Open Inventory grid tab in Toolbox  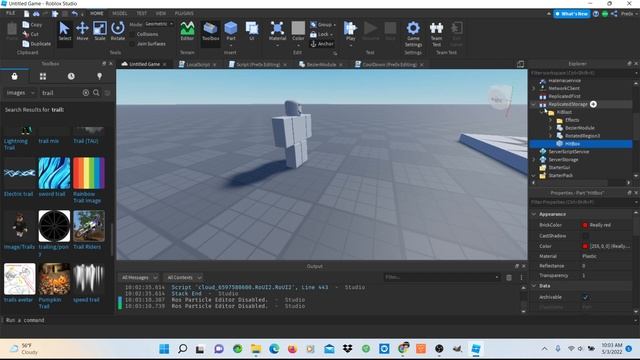coord(43,76)
